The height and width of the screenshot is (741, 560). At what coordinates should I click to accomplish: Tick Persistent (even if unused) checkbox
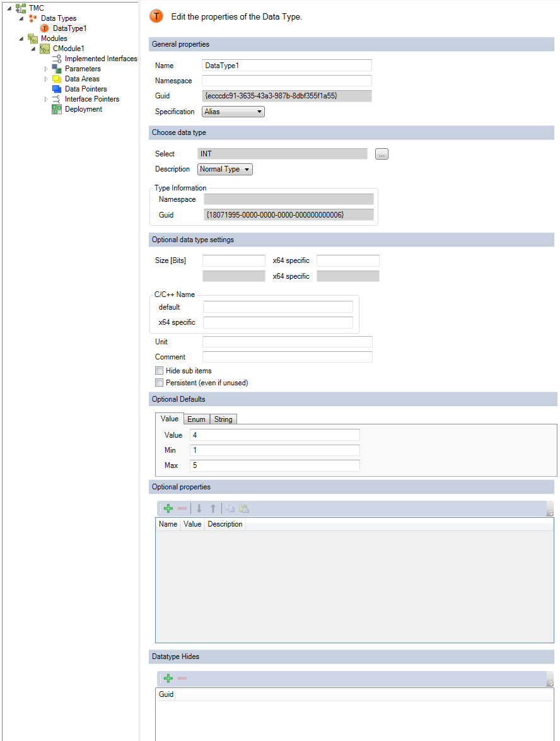pos(160,383)
